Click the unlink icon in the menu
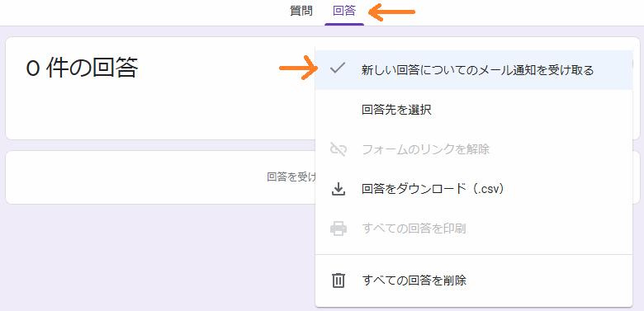This screenshot has width=644, height=311. pos(339,149)
